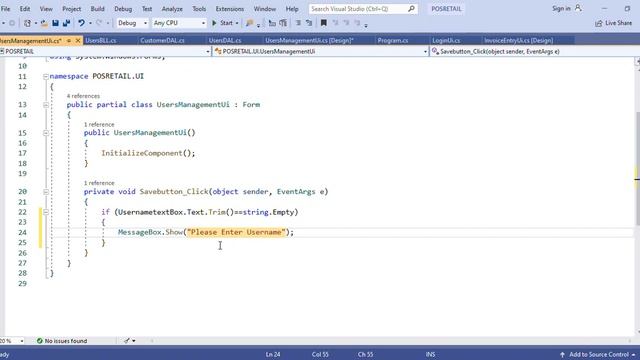Viewport: 640px width, 360px height.
Task: Collapse the Savebutton_Click method block
Action: tap(46, 192)
